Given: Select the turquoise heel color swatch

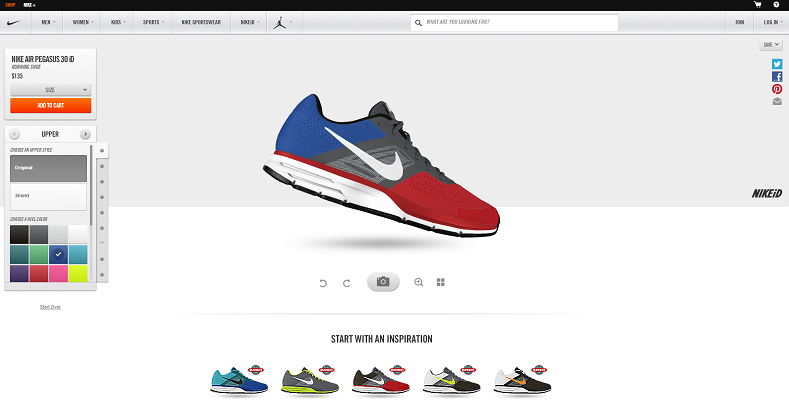Looking at the screenshot, I should click(x=78, y=254).
